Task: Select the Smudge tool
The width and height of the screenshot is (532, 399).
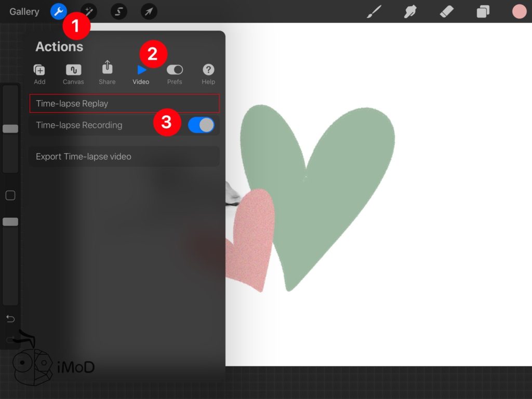Action: tap(410, 11)
